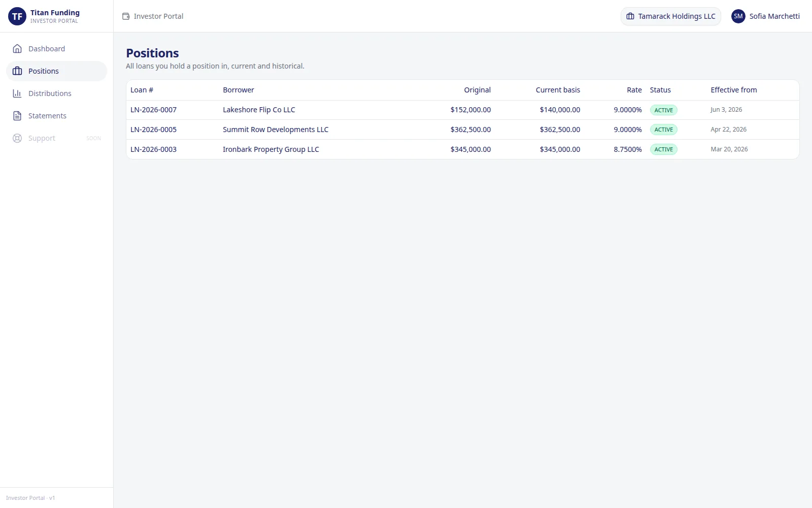
Task: Click the Tamarack Holdings briefcase icon
Action: click(x=630, y=16)
